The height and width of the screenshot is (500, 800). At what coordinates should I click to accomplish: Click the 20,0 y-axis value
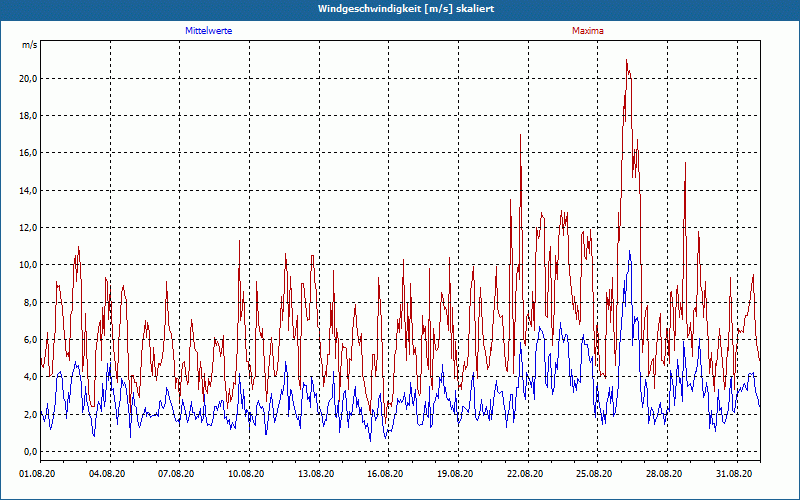pos(29,79)
